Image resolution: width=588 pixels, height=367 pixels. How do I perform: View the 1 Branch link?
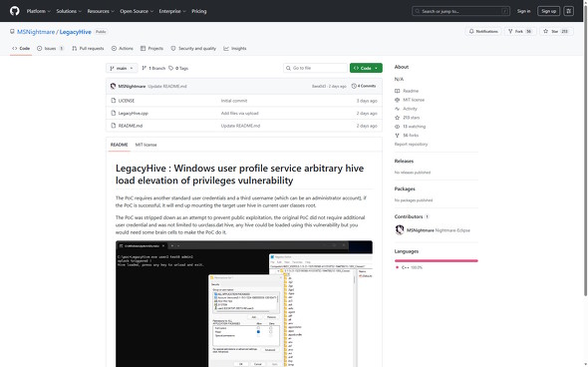pos(153,68)
